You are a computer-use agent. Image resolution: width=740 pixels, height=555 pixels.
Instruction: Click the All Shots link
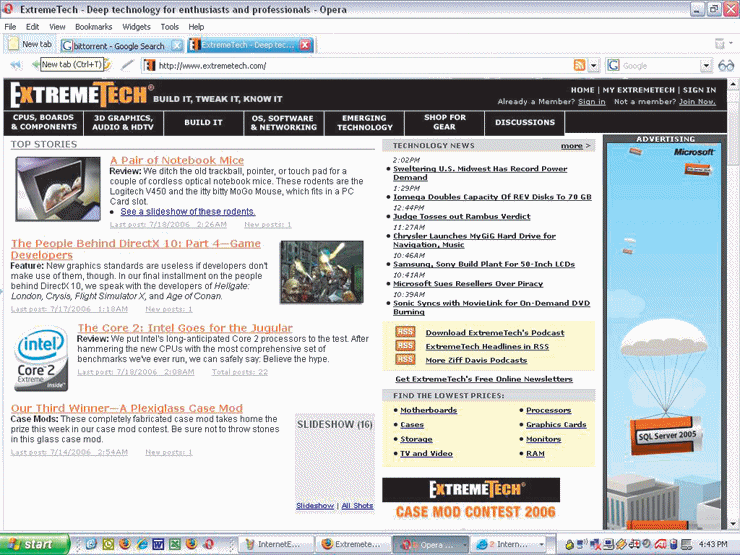tap(357, 506)
